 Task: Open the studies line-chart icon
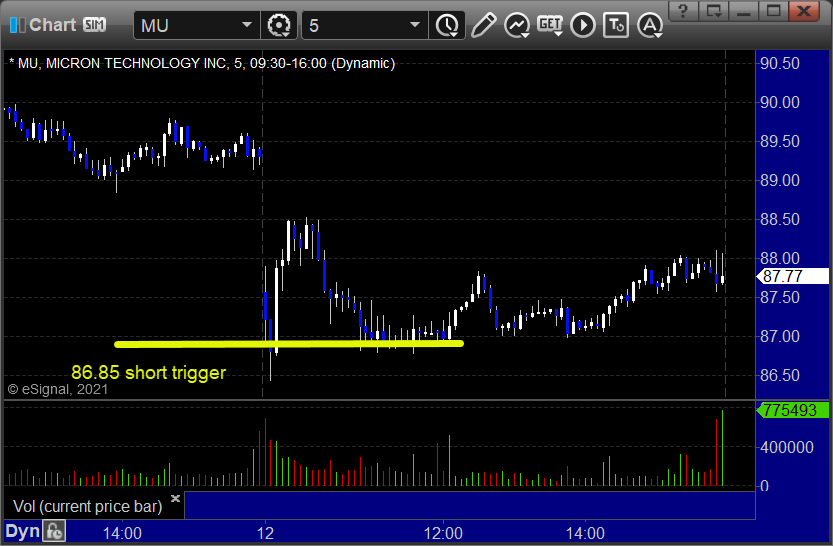517,25
